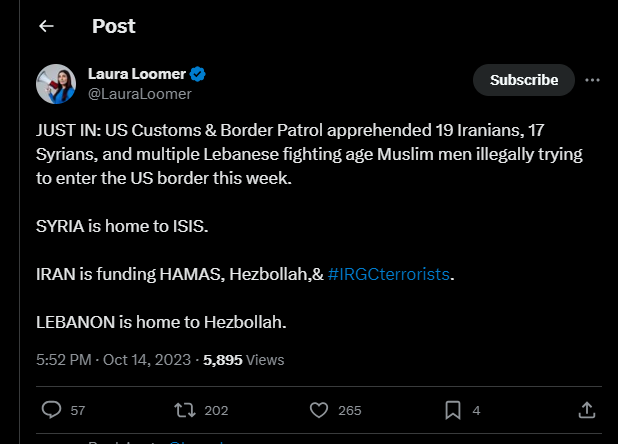Open the three-dot more options menu
The image size is (618, 444).
(592, 80)
